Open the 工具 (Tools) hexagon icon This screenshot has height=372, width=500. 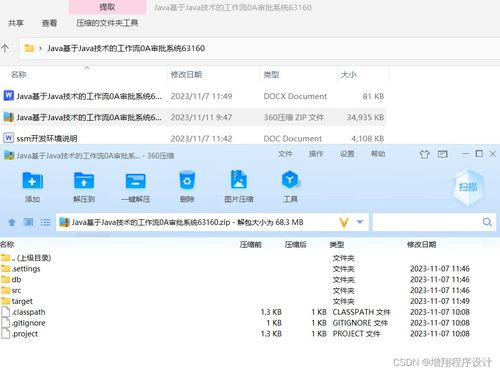(x=290, y=180)
